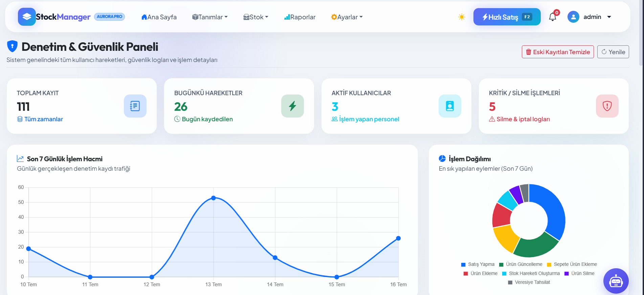Open notifications bell icon
This screenshot has height=295, width=644.
click(x=553, y=17)
